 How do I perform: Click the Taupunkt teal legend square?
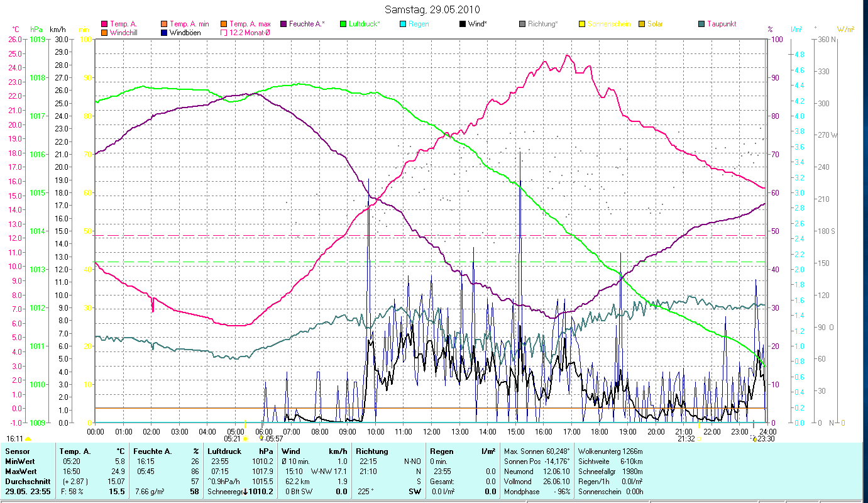pos(701,24)
